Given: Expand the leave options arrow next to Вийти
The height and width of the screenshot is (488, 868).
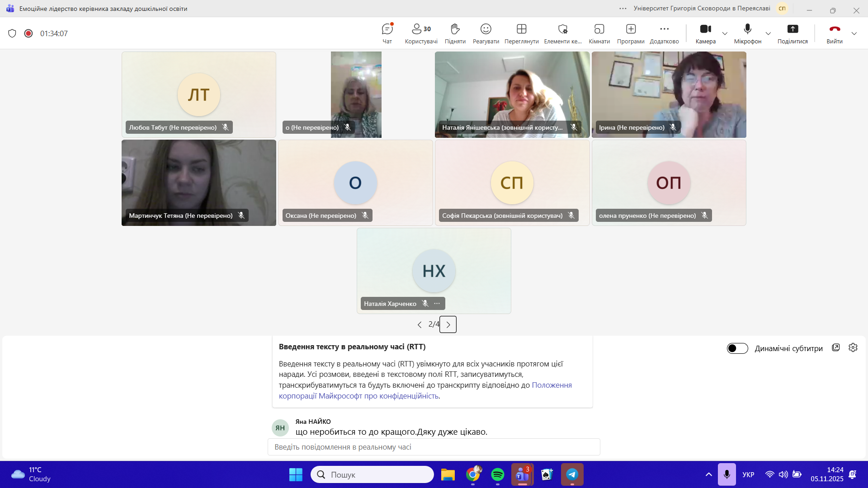Looking at the screenshot, I should 854,33.
